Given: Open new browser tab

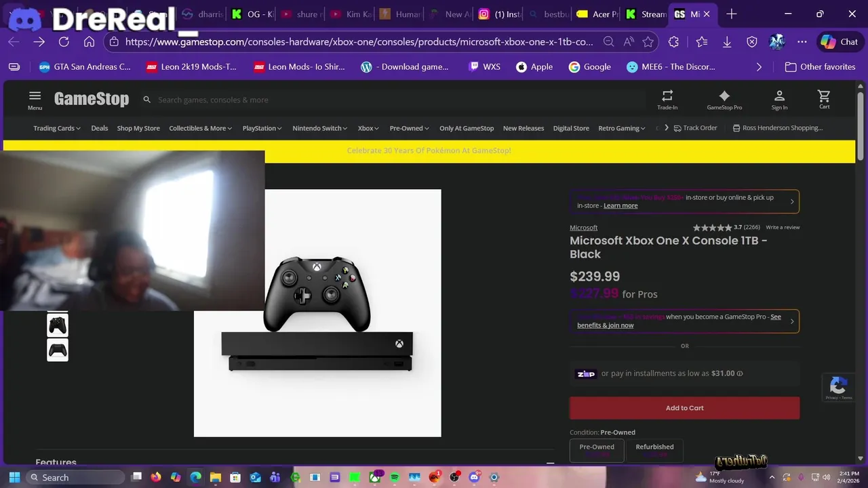Looking at the screenshot, I should [x=731, y=14].
